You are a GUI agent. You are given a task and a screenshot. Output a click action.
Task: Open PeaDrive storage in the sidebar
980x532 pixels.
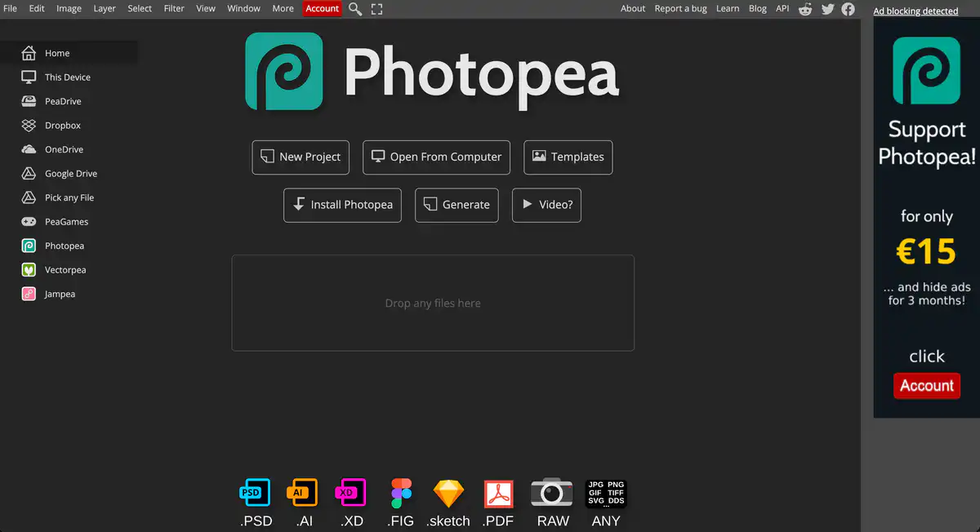coord(69,101)
